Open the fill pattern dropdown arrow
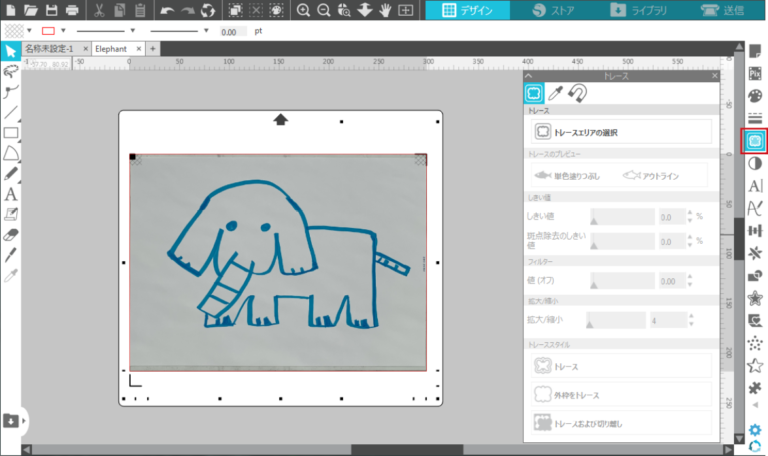Screen dimensions: 768x456 pos(29,31)
